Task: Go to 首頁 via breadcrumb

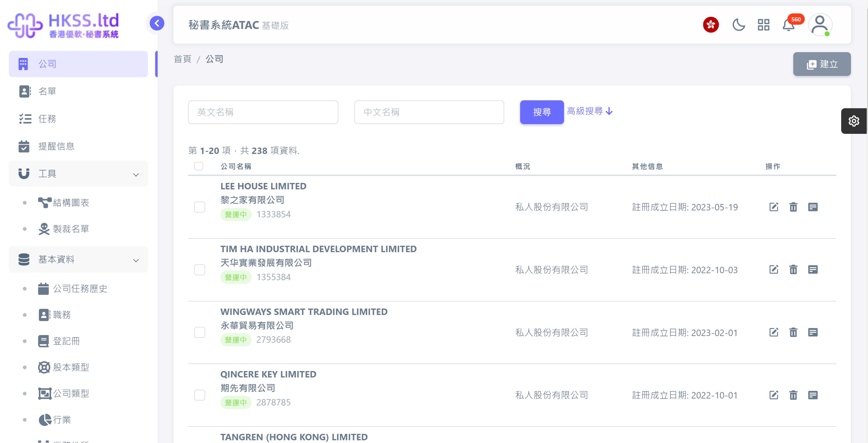Action: pos(183,59)
